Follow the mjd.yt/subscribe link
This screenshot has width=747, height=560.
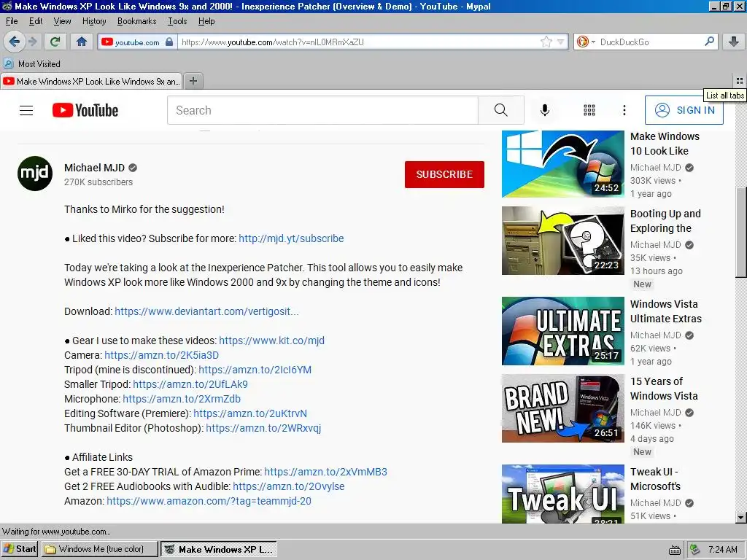point(291,238)
